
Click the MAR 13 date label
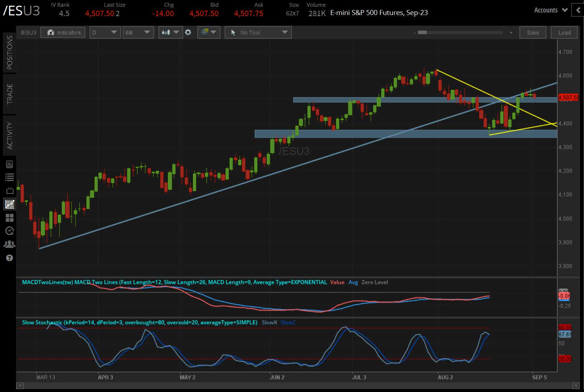tap(46, 377)
